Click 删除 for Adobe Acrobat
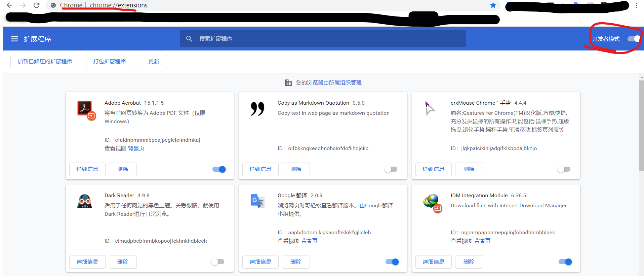 123,169
